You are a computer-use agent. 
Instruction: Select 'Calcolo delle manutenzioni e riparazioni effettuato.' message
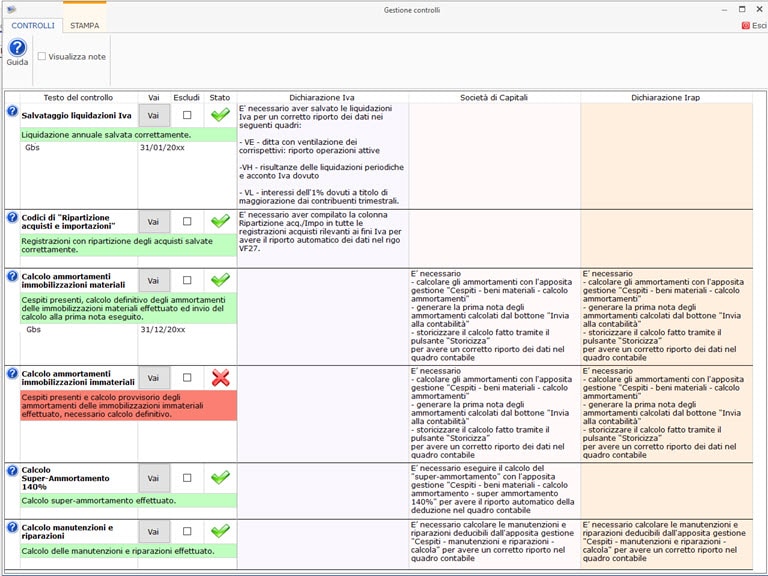128,551
